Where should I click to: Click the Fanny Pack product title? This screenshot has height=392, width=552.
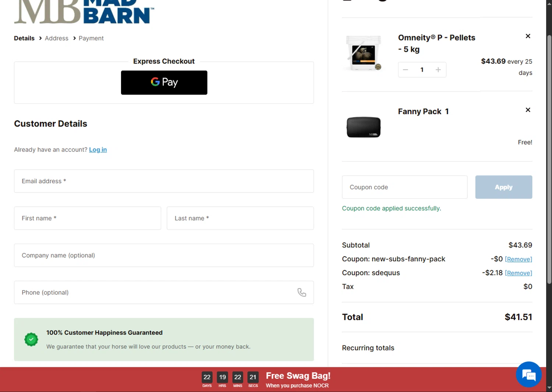420,112
